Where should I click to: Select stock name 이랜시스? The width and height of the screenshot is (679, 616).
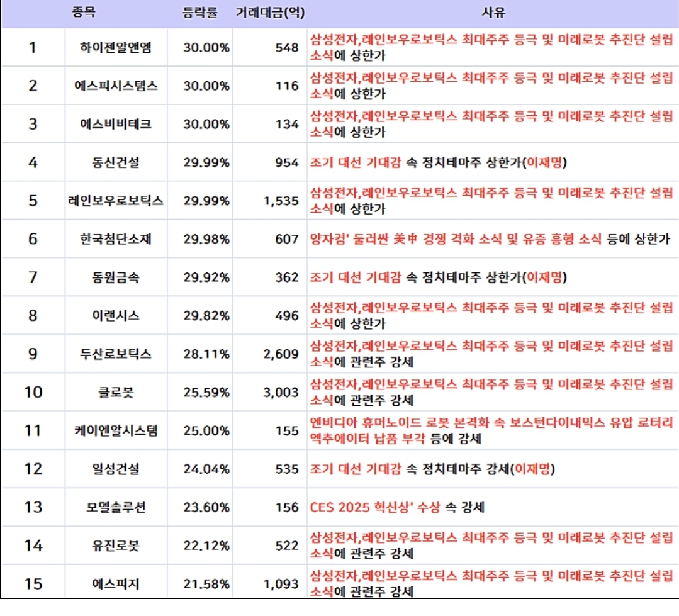[x=116, y=316]
